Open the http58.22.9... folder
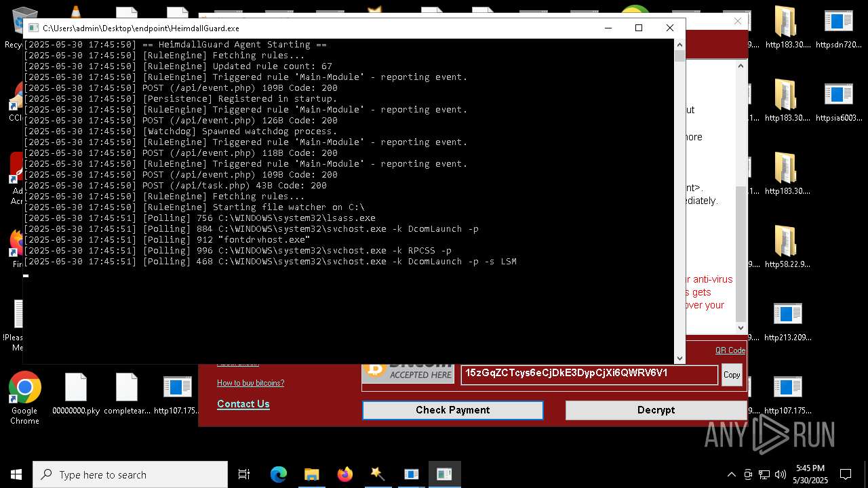The height and width of the screenshot is (488, 868). [x=787, y=247]
